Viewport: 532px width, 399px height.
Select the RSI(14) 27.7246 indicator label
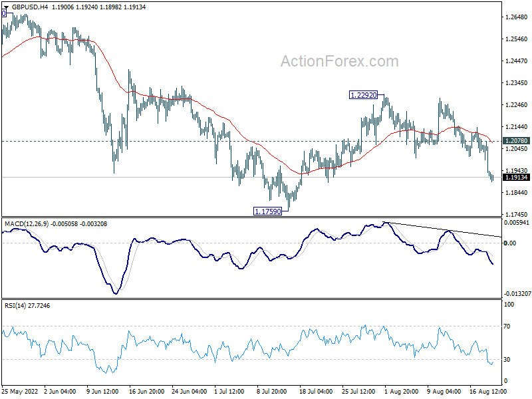pyautogui.click(x=27, y=306)
